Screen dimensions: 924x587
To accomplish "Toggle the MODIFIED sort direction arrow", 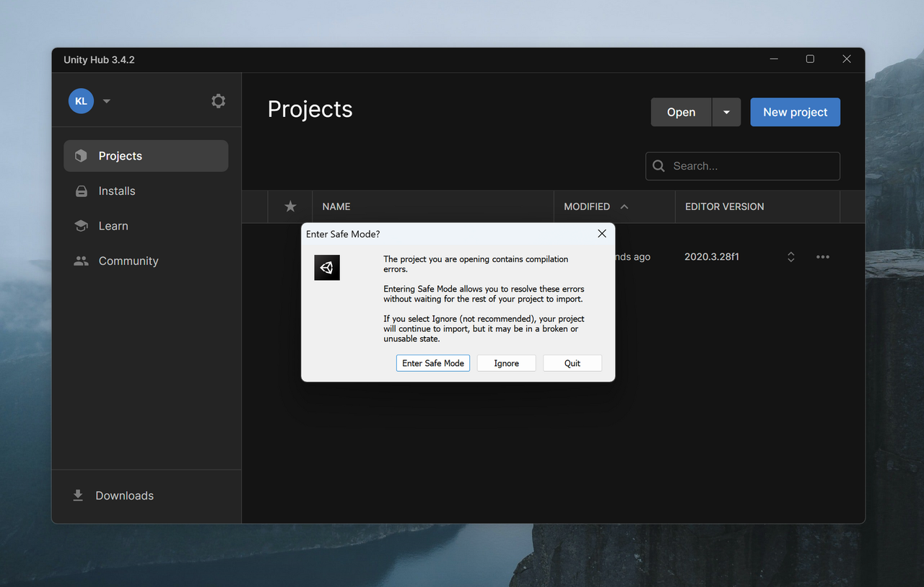I will [x=624, y=206].
